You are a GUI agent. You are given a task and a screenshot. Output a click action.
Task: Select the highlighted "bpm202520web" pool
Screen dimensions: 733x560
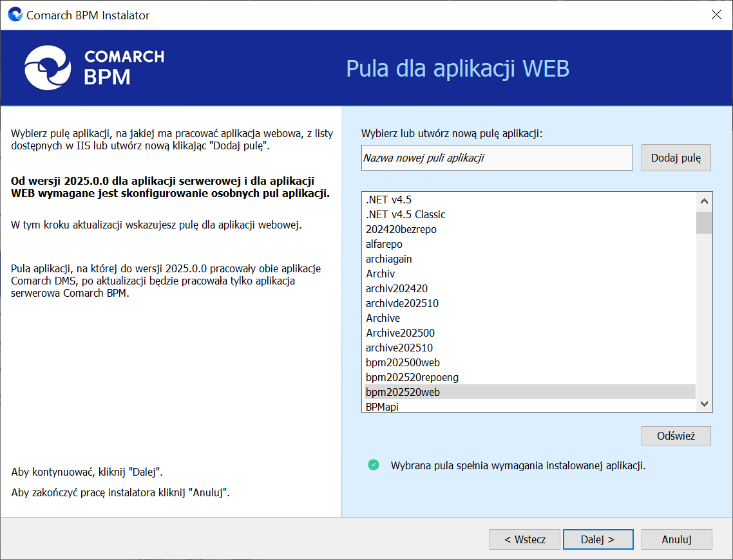click(529, 392)
